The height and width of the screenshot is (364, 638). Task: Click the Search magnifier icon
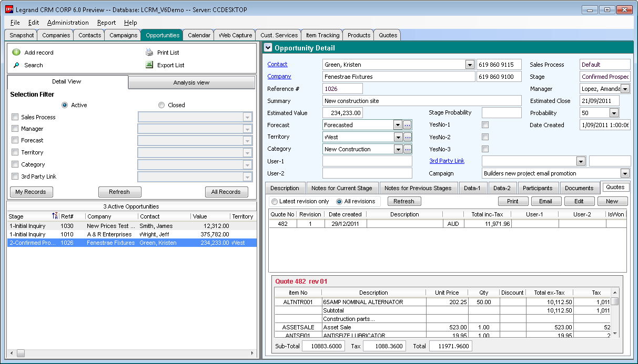pos(16,65)
